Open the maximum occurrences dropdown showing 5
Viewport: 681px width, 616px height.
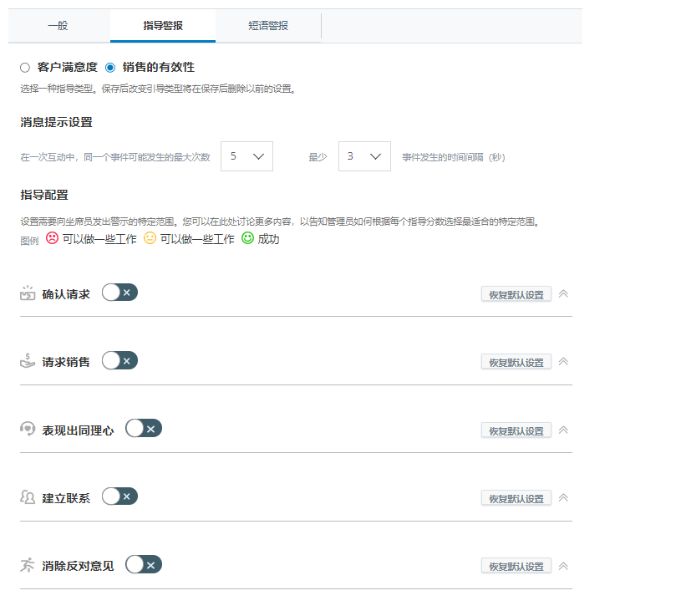[246, 156]
